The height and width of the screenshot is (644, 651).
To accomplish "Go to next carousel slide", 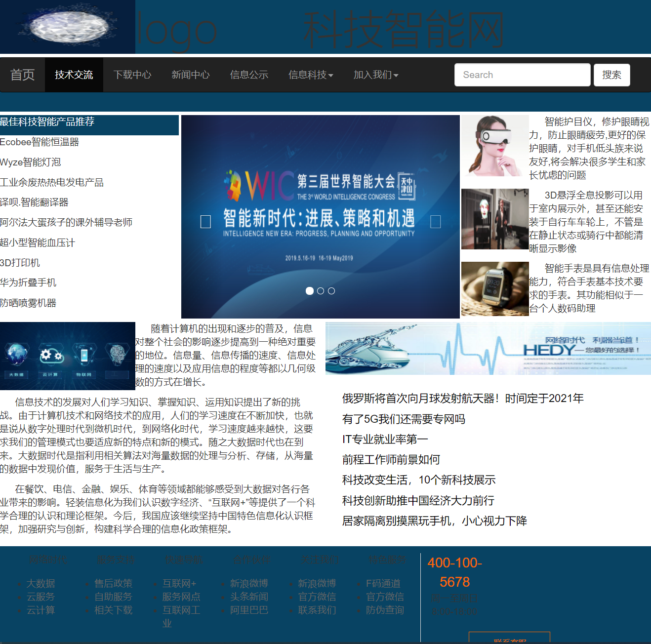I will click(x=436, y=222).
